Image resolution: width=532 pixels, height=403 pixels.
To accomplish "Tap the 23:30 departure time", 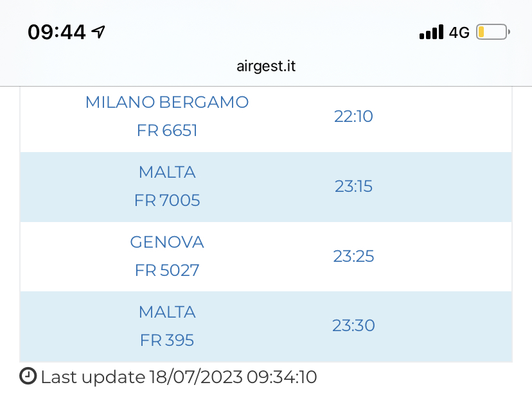I will (353, 325).
